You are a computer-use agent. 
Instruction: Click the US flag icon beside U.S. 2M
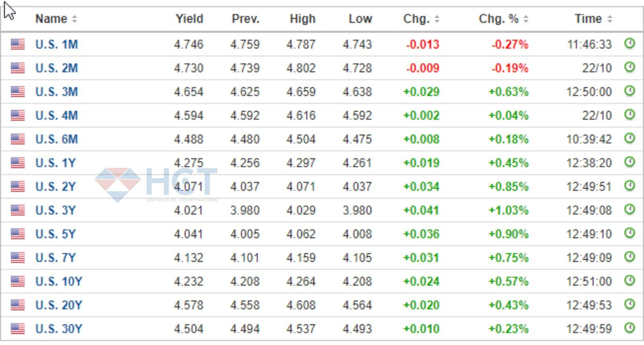point(18,68)
